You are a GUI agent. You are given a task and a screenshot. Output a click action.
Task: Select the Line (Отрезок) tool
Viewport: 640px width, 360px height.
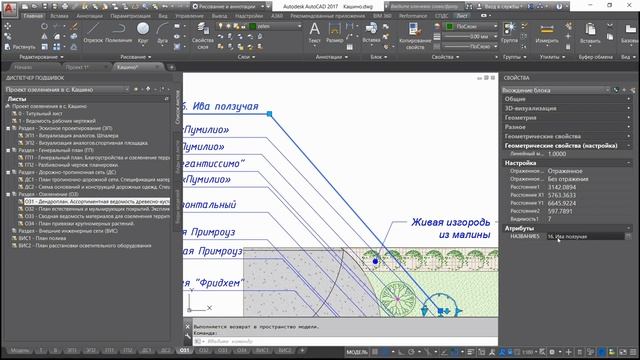(x=93, y=33)
